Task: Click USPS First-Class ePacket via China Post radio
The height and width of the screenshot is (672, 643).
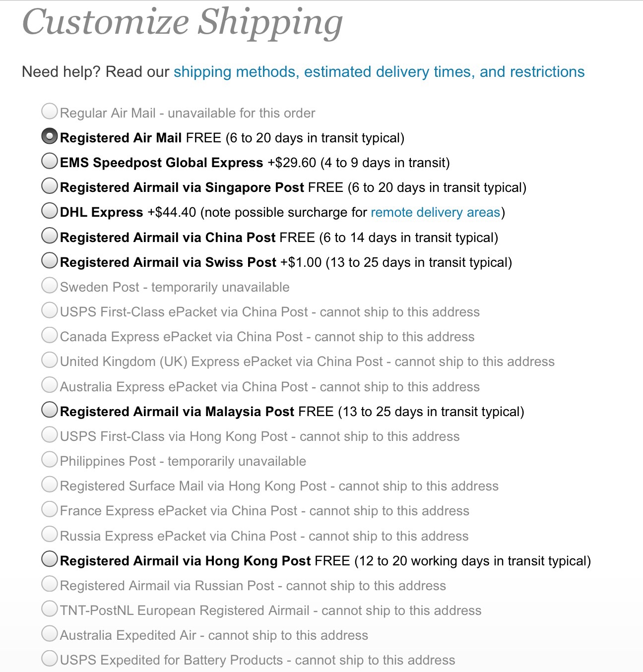Action: click(x=50, y=310)
